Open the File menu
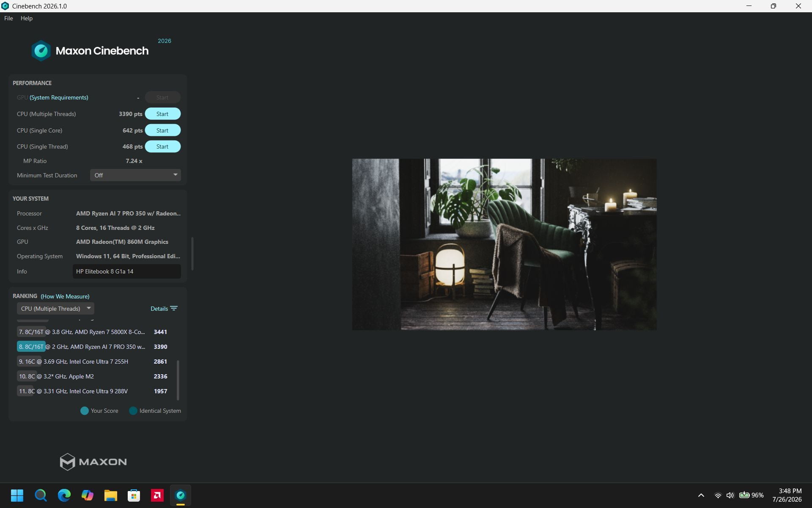 [8, 18]
